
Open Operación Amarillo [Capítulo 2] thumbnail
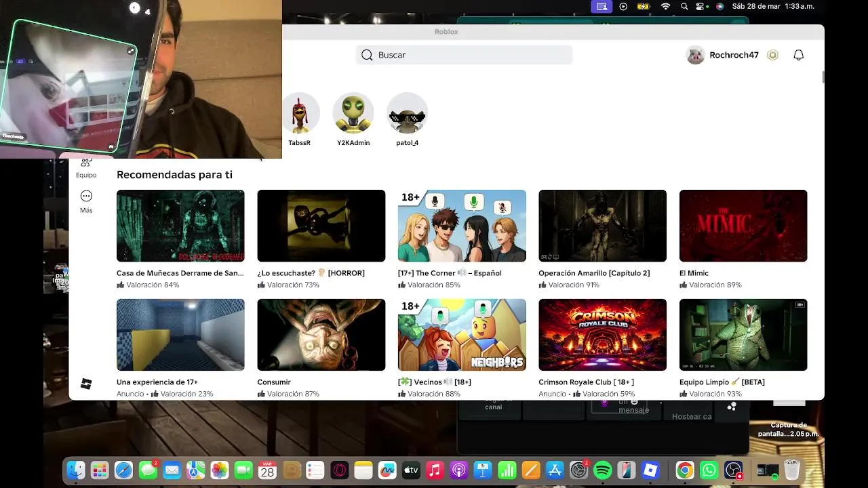coord(603,226)
